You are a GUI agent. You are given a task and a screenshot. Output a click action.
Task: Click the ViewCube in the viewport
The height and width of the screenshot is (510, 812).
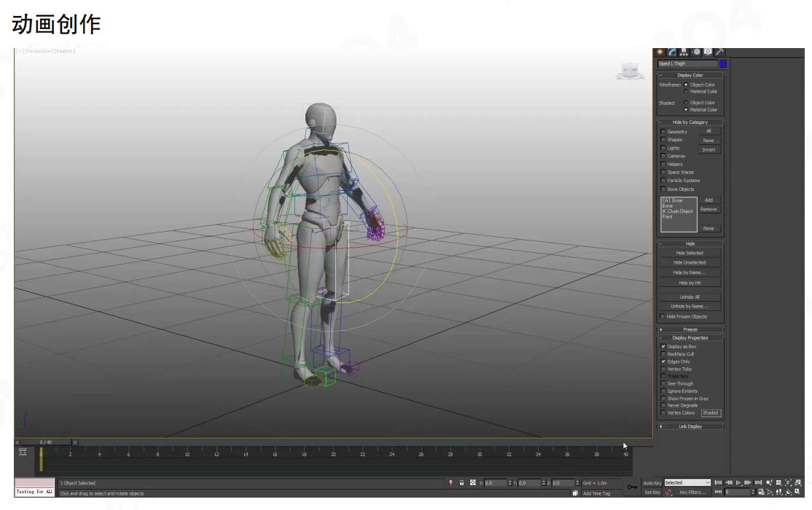[630, 71]
